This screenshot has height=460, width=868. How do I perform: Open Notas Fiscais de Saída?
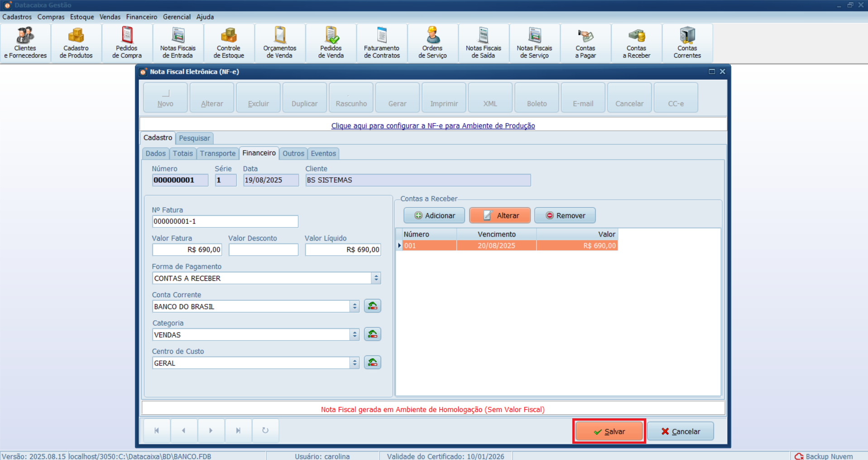[x=483, y=43]
